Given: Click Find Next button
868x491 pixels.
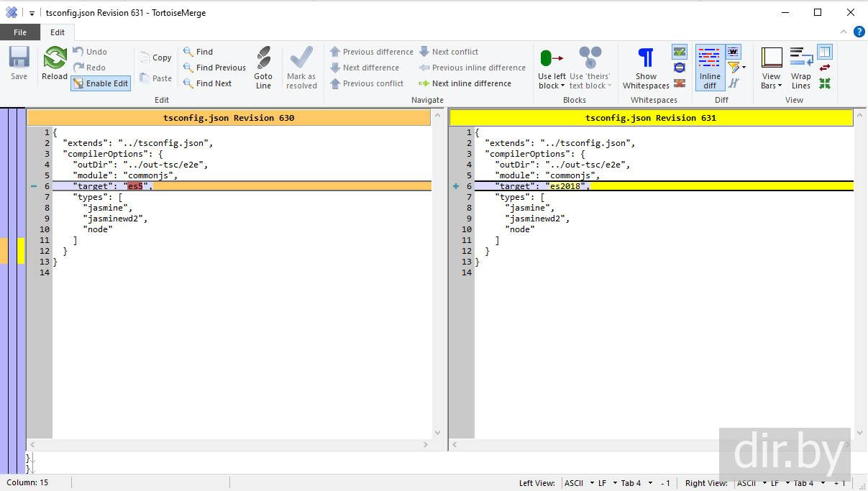Looking at the screenshot, I should 207,83.
